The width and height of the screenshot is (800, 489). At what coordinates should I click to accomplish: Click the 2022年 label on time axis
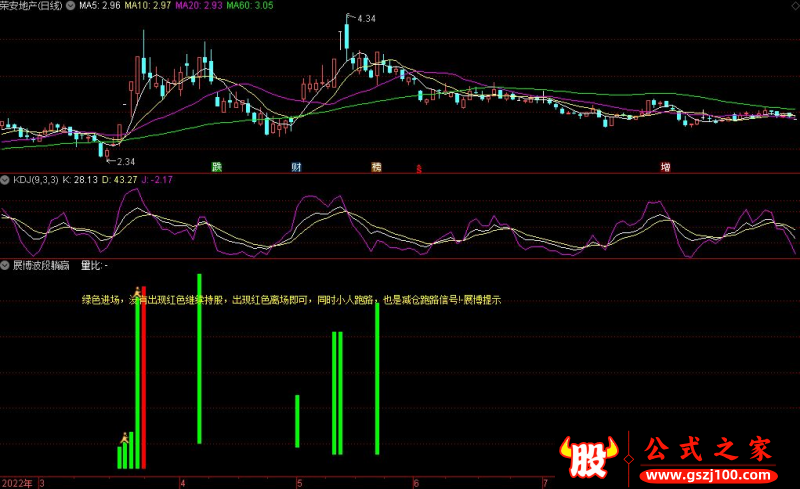pyautogui.click(x=17, y=482)
